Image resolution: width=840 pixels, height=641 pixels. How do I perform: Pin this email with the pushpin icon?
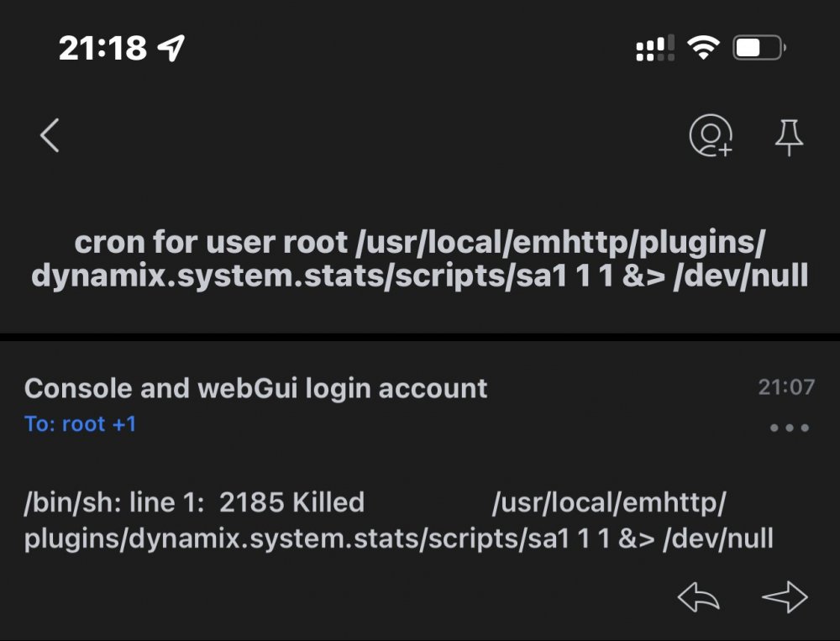[789, 137]
